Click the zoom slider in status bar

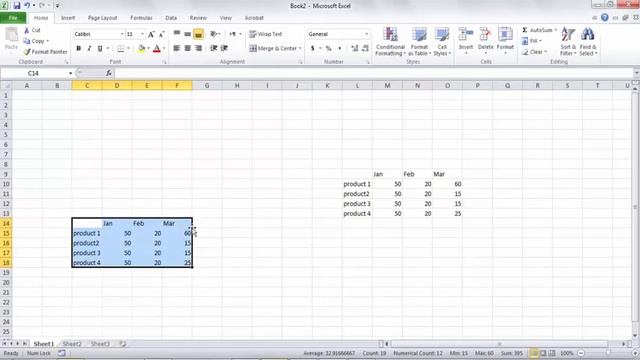(608, 353)
